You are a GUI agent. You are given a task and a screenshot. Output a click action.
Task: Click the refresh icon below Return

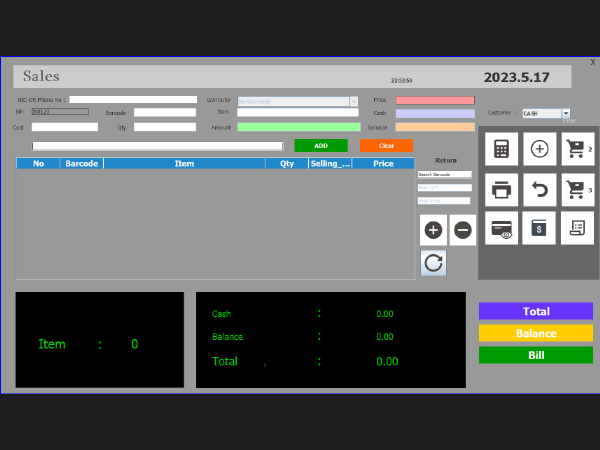tap(433, 263)
